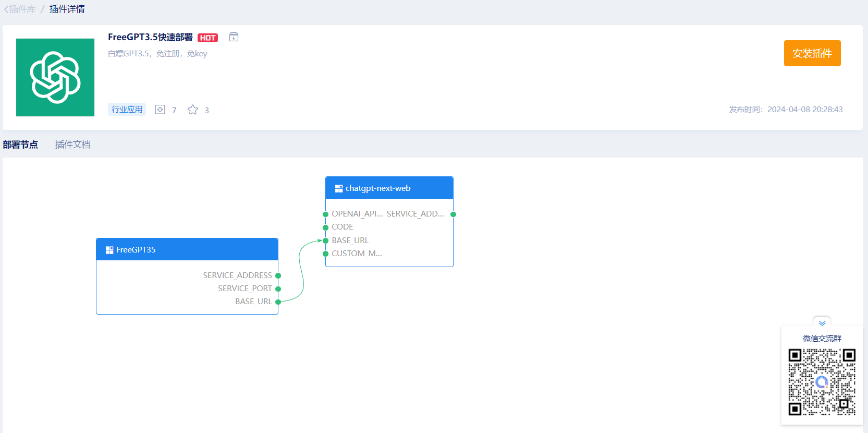Click the install count icon next to 7
The width and height of the screenshot is (868, 433).
pos(160,110)
